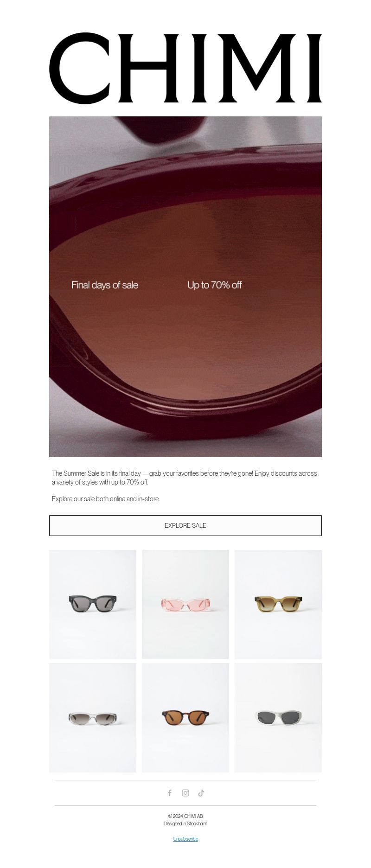Click 'Explore our sale both online and in-store' text
The image size is (371, 868).
(x=106, y=499)
